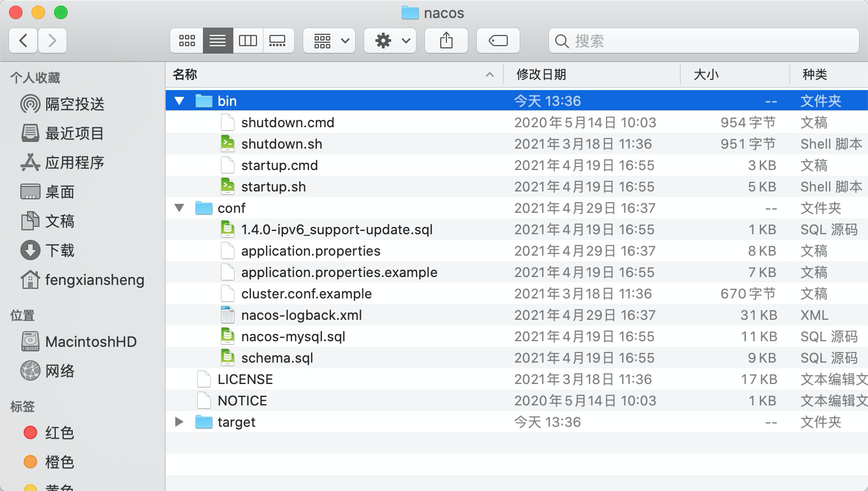Click the 2020年5月14日 10:03 date for NOTICE
This screenshot has width=868, height=491.
point(585,400)
